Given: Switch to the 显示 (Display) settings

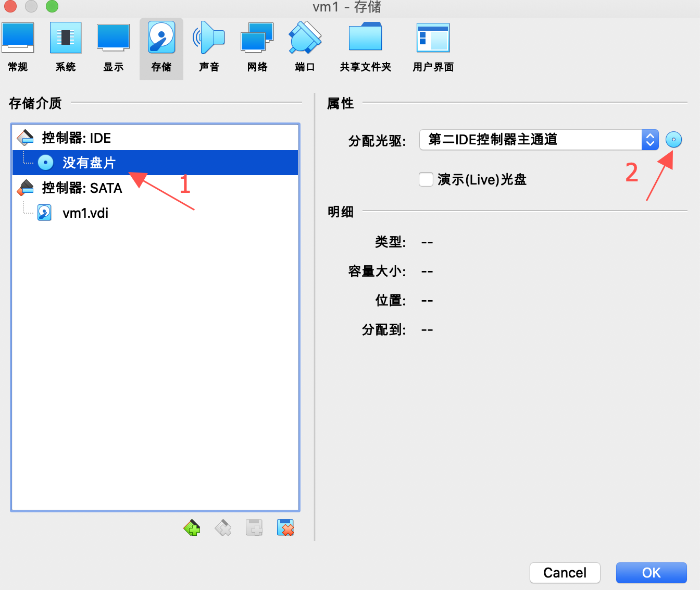Looking at the screenshot, I should 113,47.
